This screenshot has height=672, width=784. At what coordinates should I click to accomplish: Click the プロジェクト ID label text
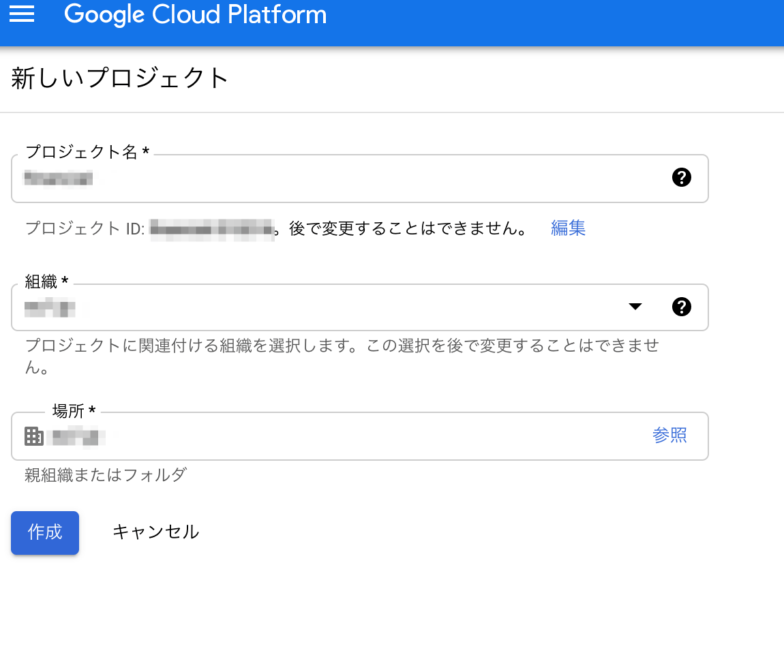[x=85, y=228]
